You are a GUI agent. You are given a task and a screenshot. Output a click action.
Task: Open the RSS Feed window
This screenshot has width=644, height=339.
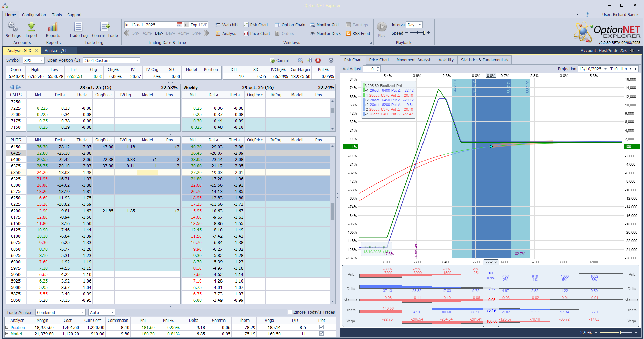click(x=358, y=34)
